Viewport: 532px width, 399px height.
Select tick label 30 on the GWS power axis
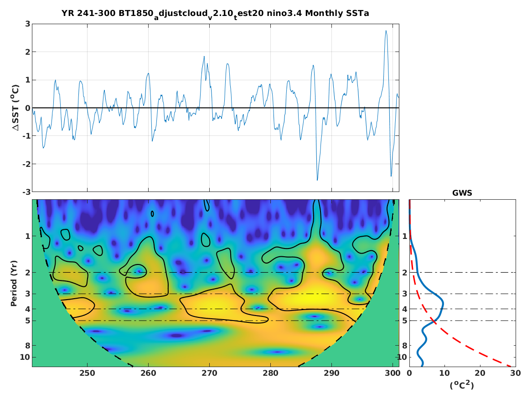(x=516, y=373)
